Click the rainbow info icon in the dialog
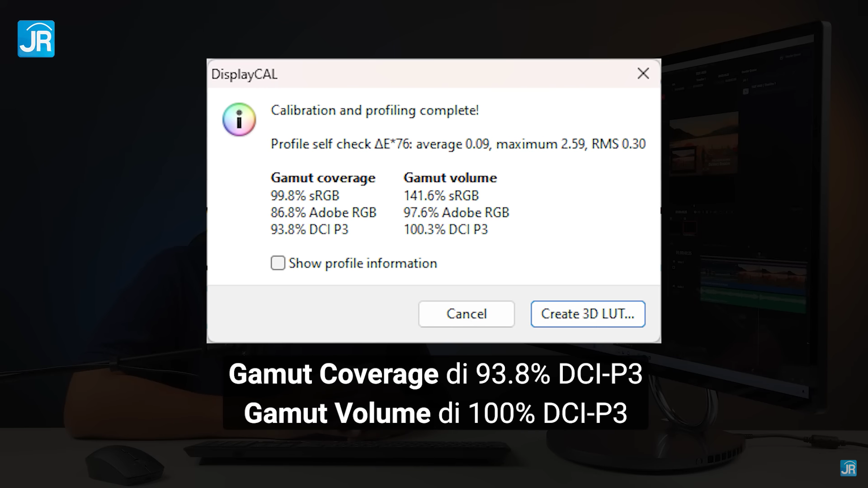 pos(239,119)
